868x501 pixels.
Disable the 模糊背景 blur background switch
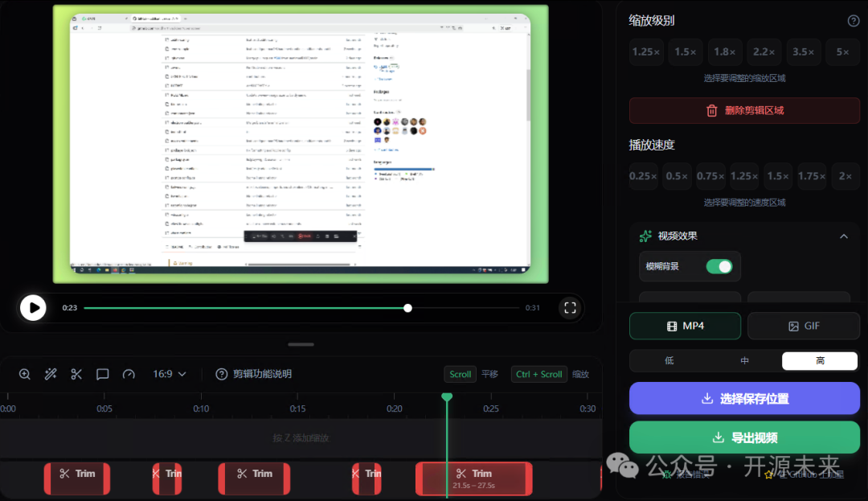tap(719, 266)
